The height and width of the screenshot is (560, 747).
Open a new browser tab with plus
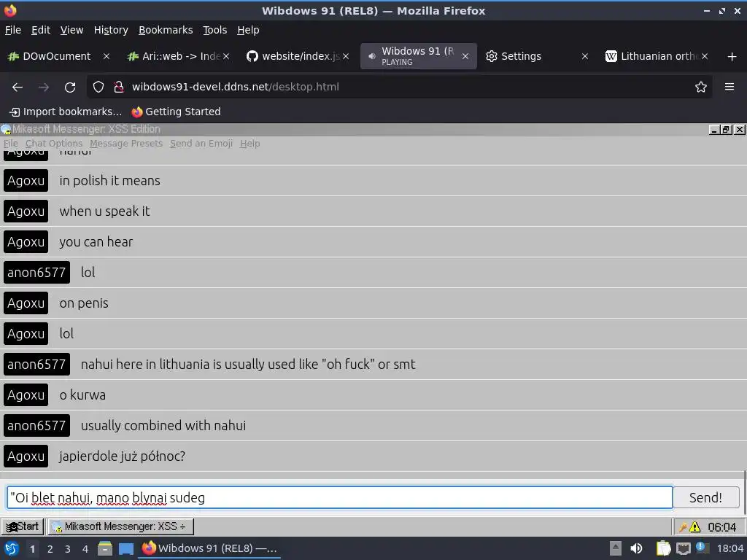tap(732, 57)
